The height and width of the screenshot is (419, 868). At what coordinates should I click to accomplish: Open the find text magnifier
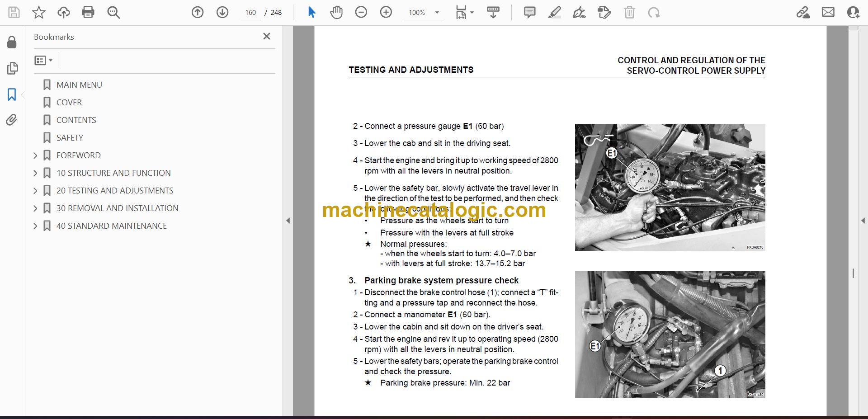[x=113, y=12]
